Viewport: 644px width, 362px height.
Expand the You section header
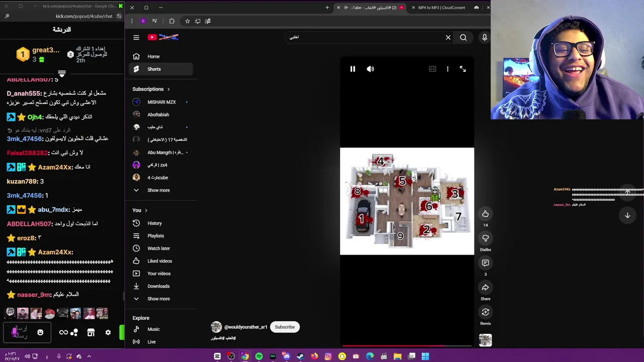coord(140,210)
